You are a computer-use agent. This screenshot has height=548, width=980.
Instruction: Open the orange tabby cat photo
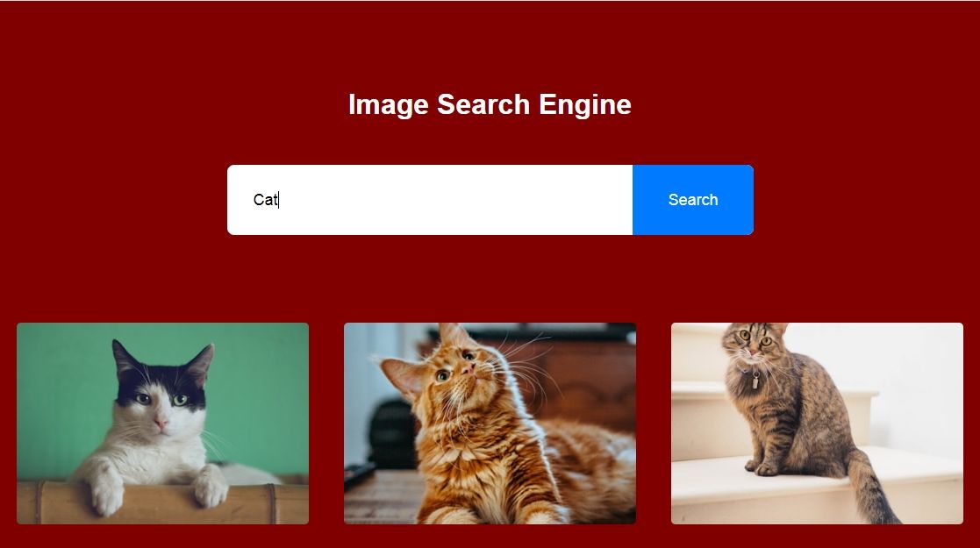pyautogui.click(x=490, y=423)
